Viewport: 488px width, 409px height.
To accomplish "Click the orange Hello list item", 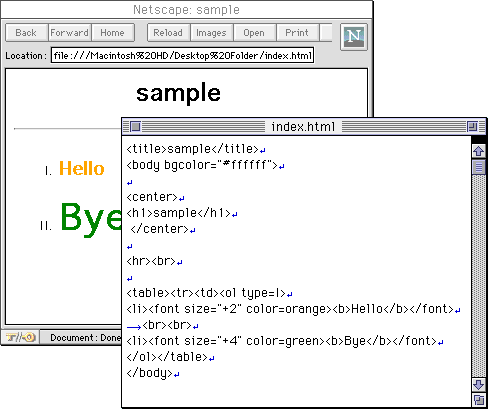I will (82, 168).
